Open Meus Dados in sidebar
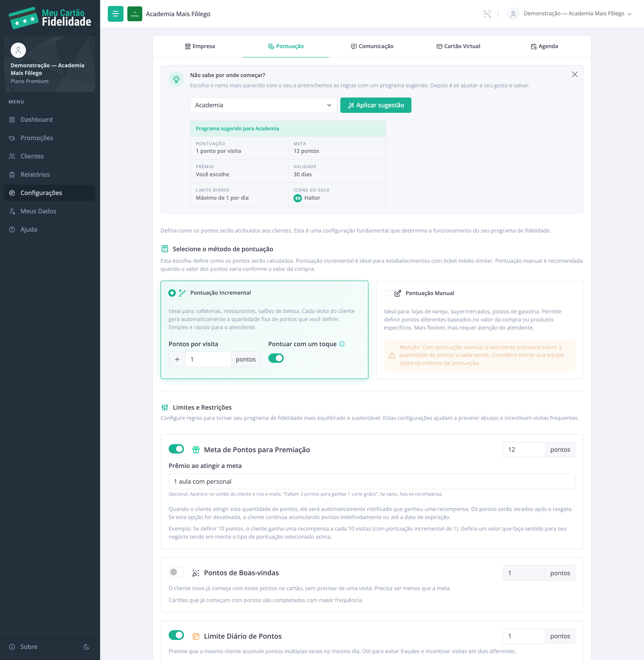 [50, 211]
